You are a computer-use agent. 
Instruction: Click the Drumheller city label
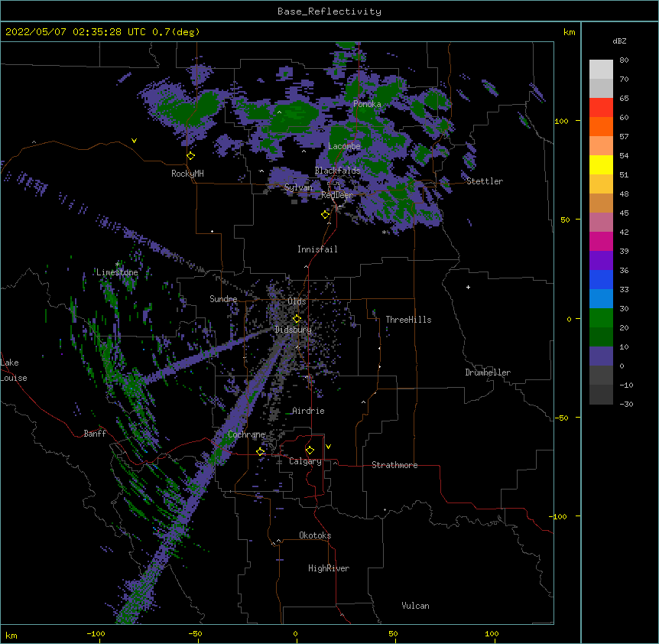click(488, 372)
